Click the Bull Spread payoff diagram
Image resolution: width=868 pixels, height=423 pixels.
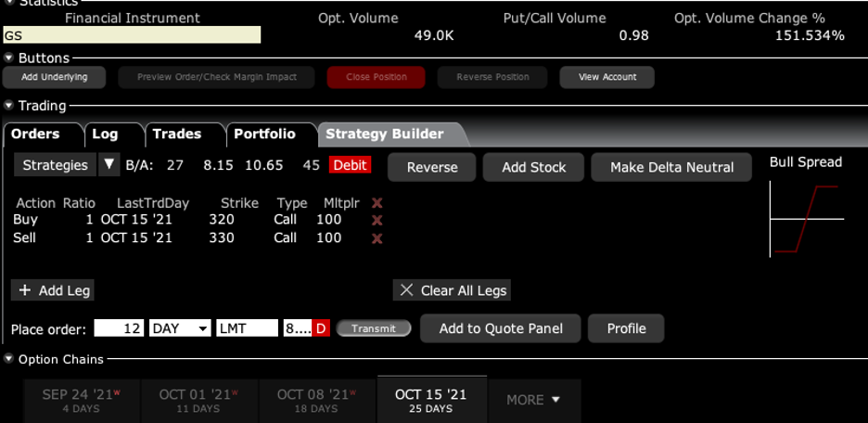click(x=806, y=219)
